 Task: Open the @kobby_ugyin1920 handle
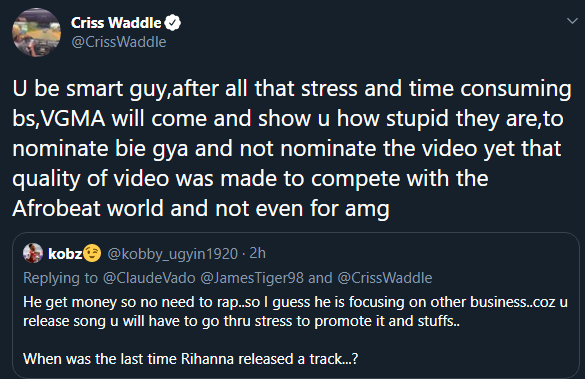pyautogui.click(x=172, y=254)
